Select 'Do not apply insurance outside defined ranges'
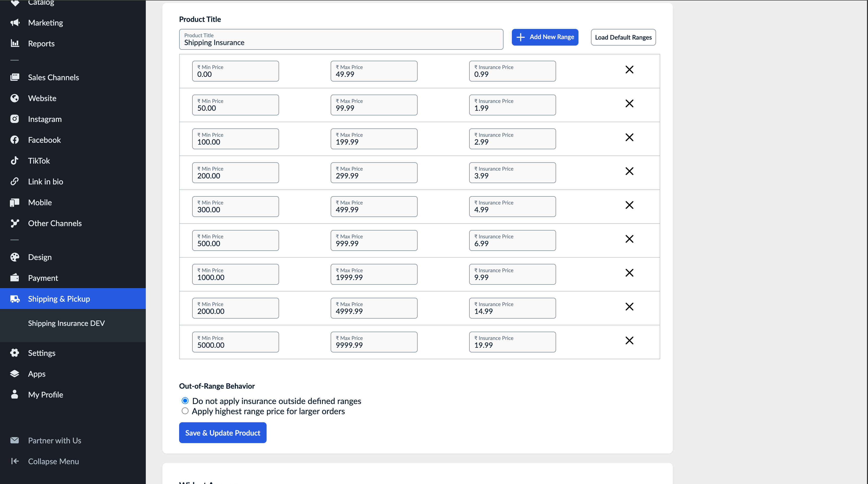Screen dimensions: 868x484 185,400
